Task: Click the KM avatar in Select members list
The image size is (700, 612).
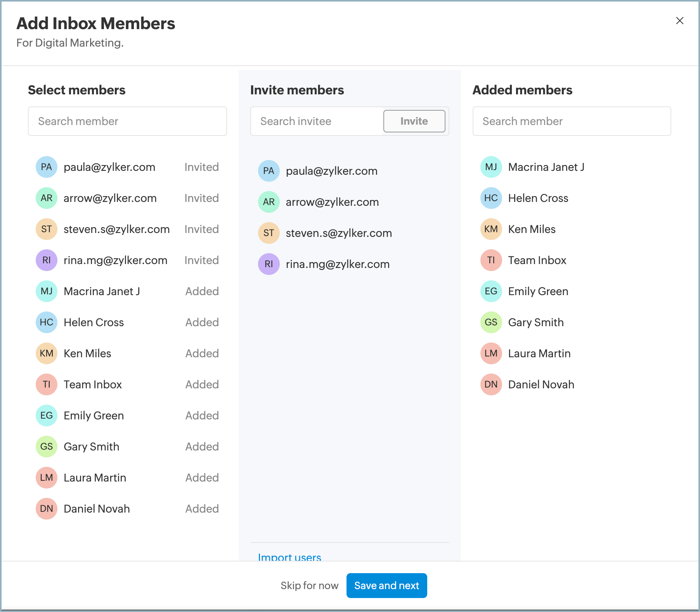Action: (47, 353)
